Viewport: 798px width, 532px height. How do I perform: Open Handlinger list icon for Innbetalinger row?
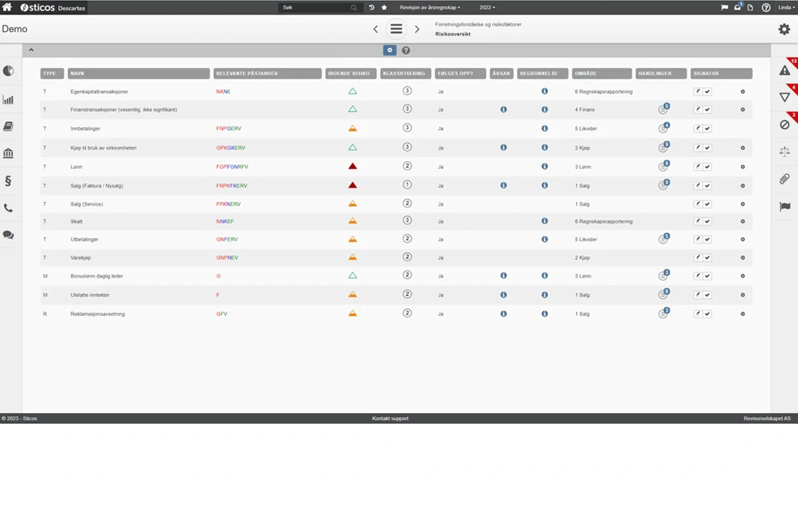point(663,128)
